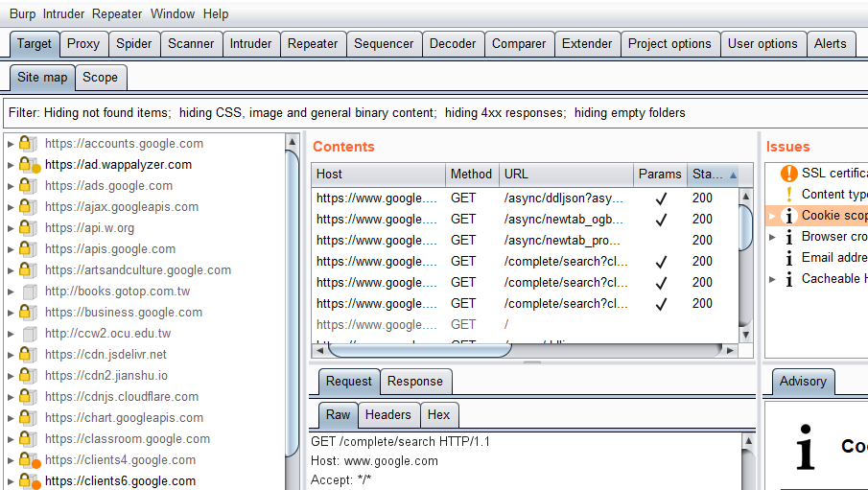Click lock icon for clients4.google.com

tap(29, 459)
